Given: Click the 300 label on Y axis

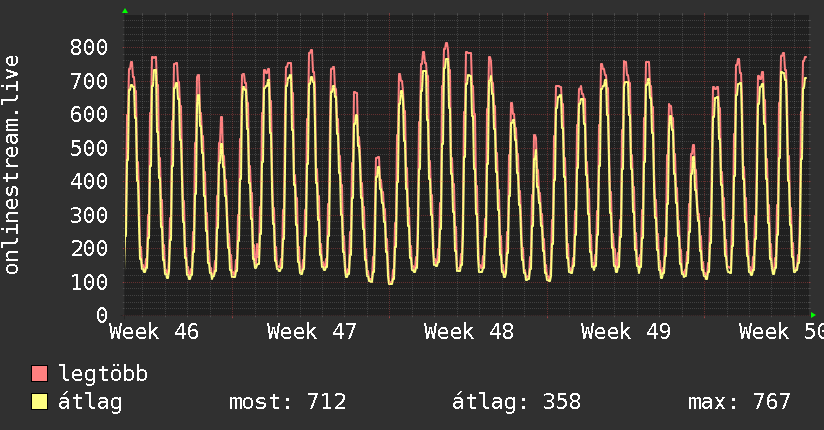Looking at the screenshot, I should 89,215.
